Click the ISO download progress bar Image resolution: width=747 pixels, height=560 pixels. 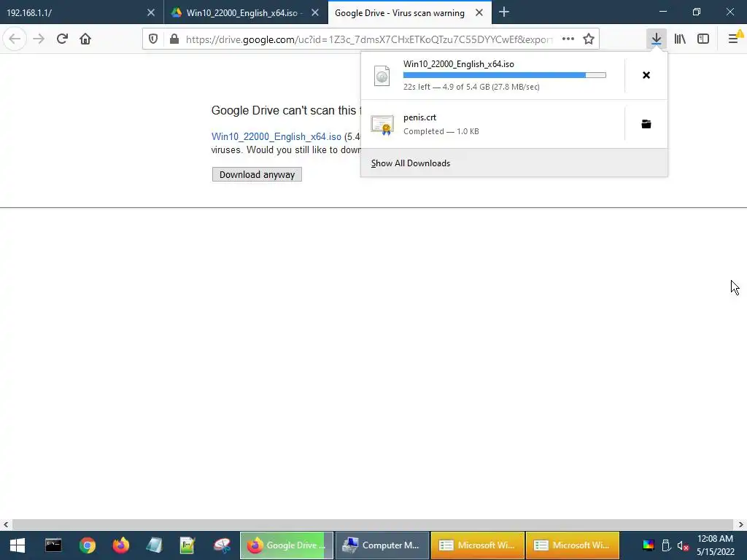(505, 75)
